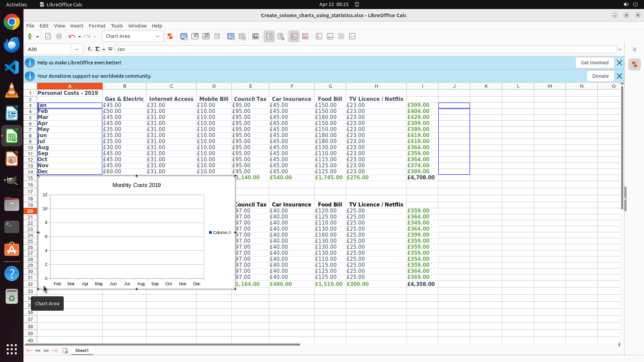The image size is (644, 362).
Task: Open the Chart Type dialog icon
Action: [x=184, y=37]
